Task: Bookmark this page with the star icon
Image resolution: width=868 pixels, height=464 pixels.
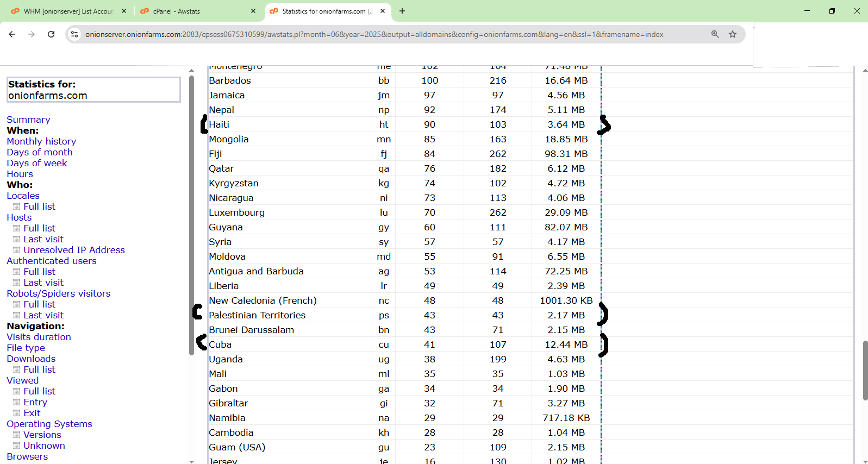Action: [x=733, y=34]
